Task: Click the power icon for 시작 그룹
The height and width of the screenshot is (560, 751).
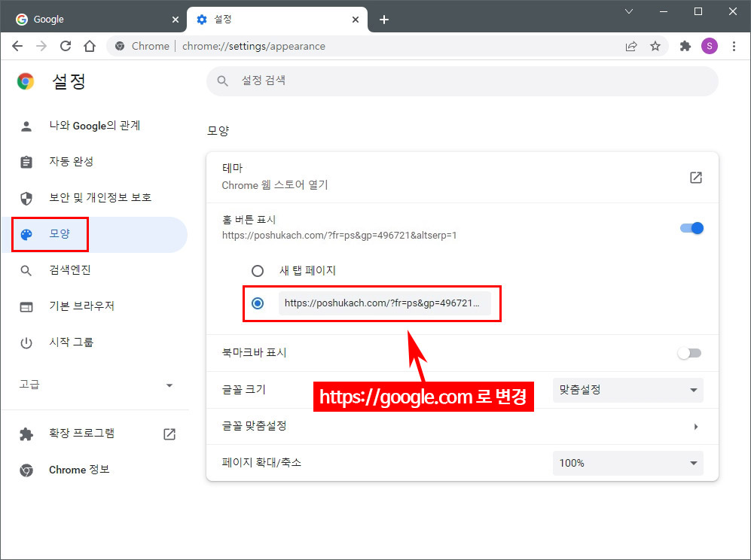Action: click(26, 343)
